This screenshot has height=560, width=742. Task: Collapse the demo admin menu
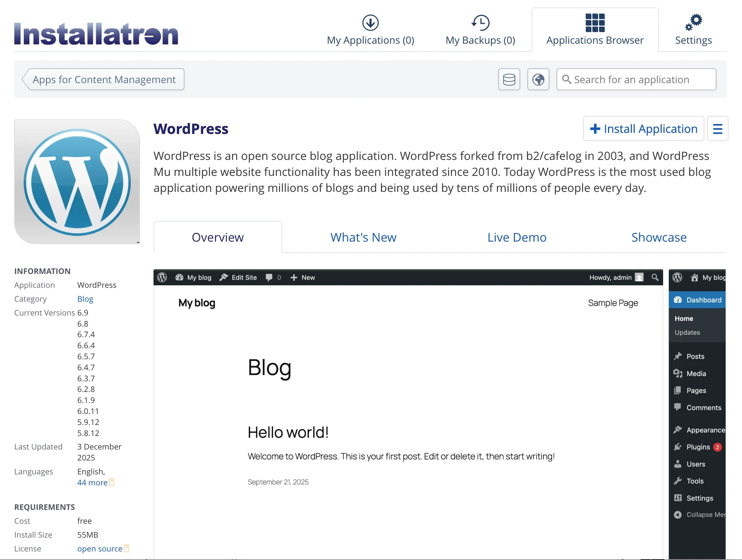679,515
